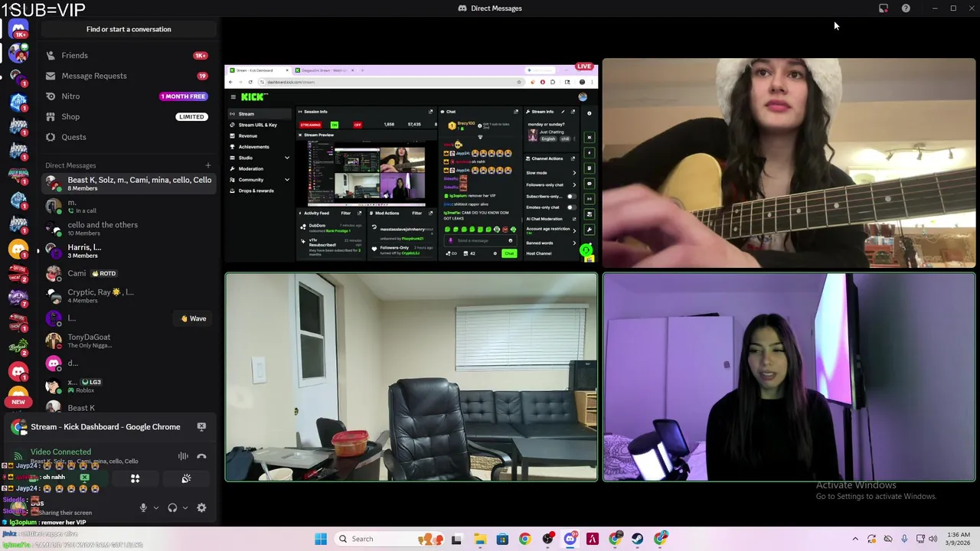Expand Community section in Kick sidebar
The image size is (980, 551).
click(x=287, y=180)
